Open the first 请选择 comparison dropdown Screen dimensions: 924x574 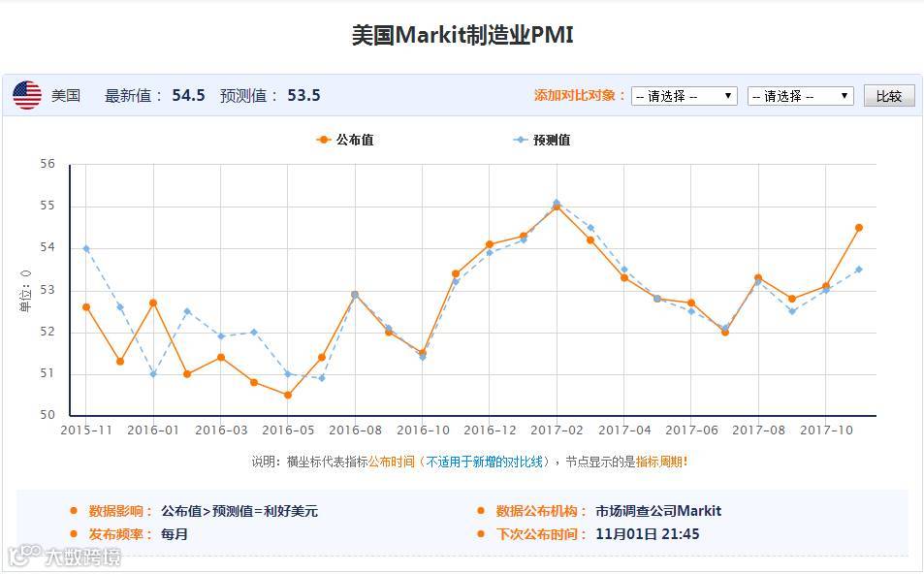pyautogui.click(x=685, y=95)
